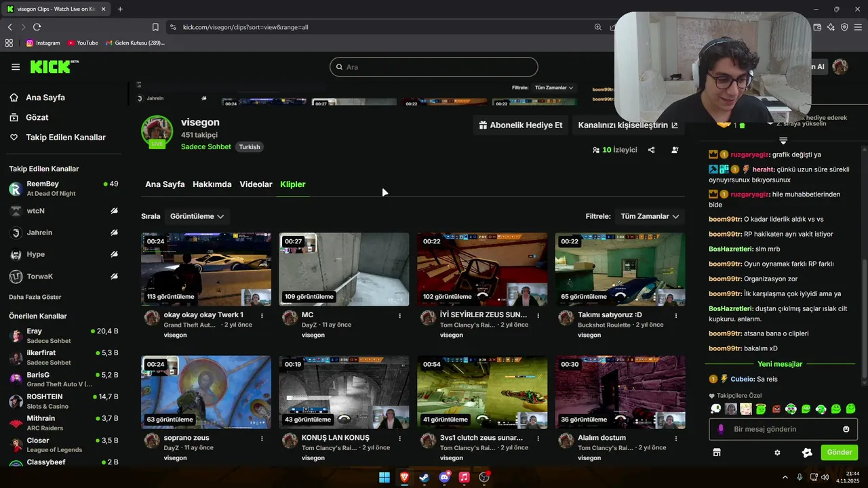This screenshot has height=488, width=868.
Task: Open the Tüm Zamanlar filter dropdown
Action: pos(650,216)
